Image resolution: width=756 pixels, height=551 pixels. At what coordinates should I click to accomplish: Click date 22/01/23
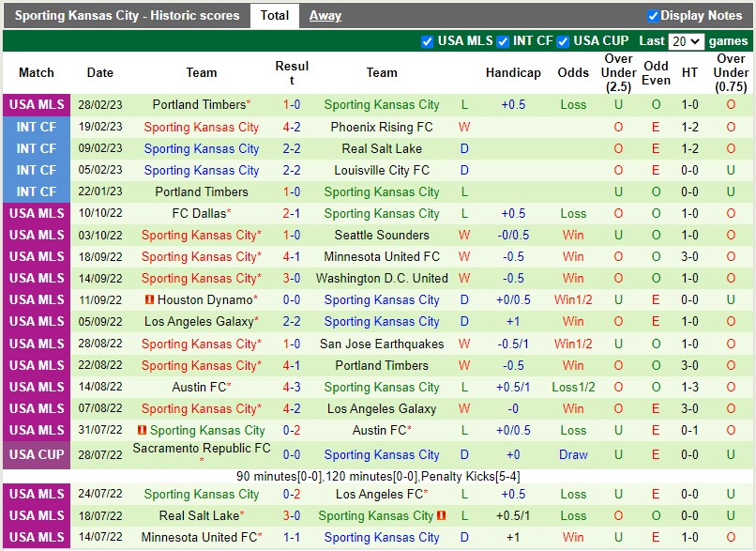[x=100, y=191]
